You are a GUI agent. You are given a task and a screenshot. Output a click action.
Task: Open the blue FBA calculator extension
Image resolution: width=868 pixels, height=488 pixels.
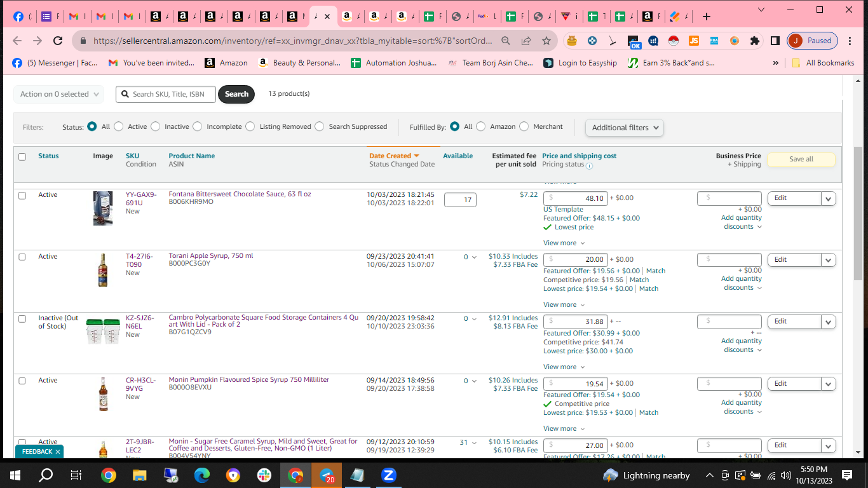point(714,41)
